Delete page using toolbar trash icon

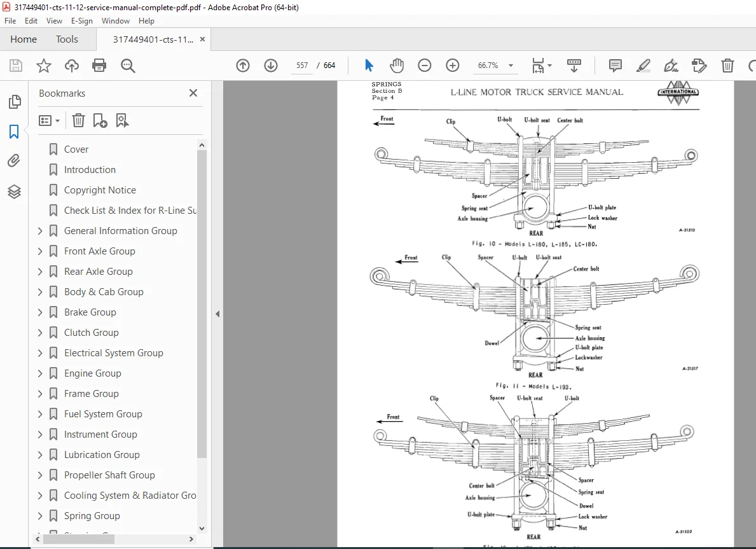click(727, 65)
